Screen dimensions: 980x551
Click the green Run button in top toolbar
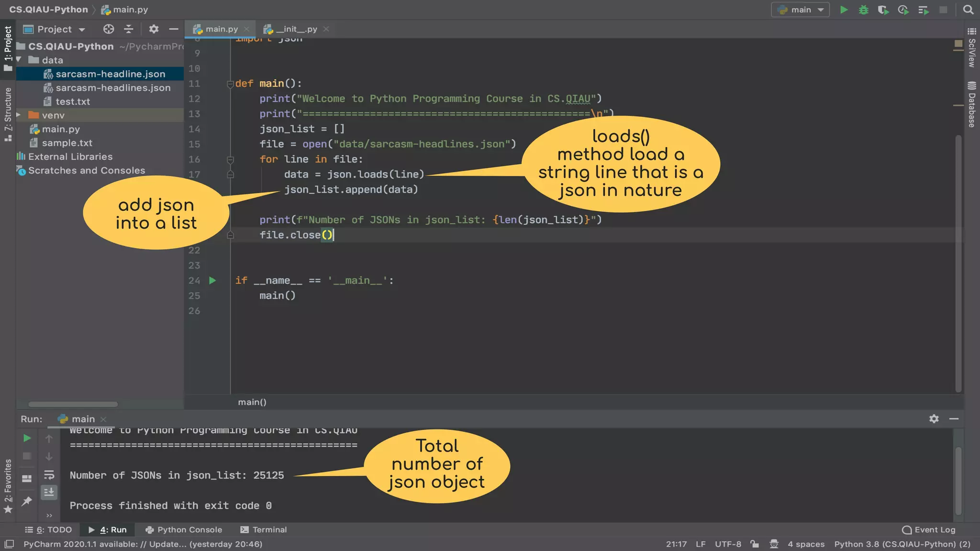tap(844, 10)
